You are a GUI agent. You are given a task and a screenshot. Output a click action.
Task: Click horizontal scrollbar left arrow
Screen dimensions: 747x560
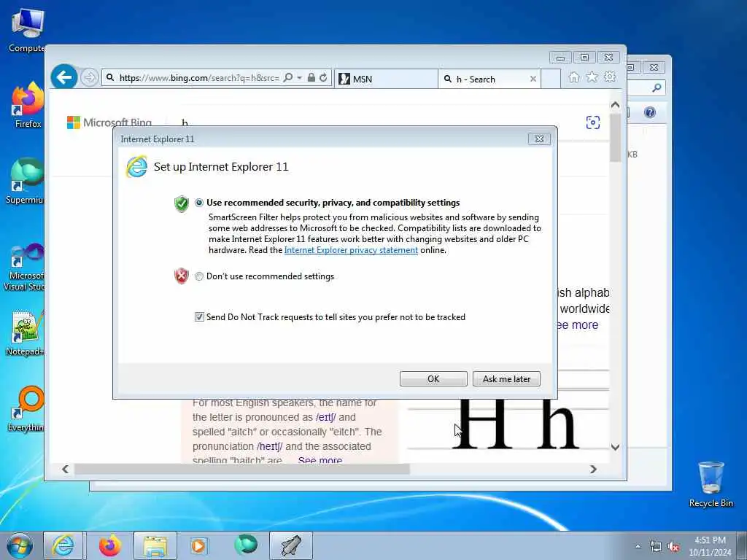tap(65, 469)
